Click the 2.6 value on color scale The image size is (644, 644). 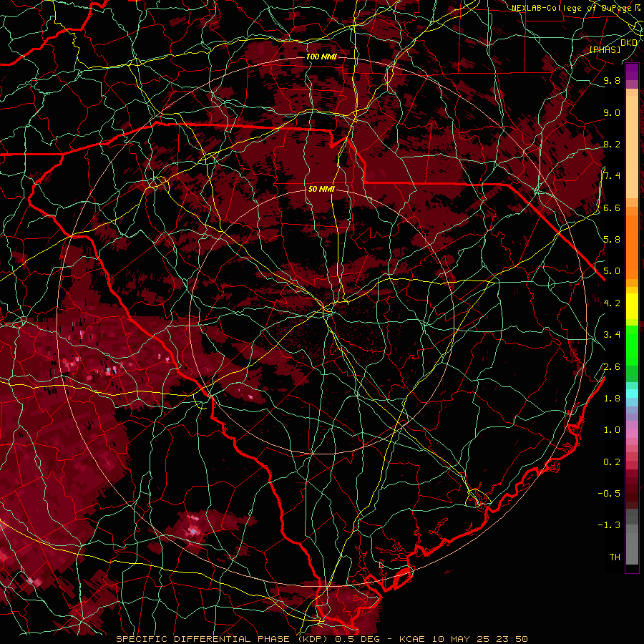point(612,367)
